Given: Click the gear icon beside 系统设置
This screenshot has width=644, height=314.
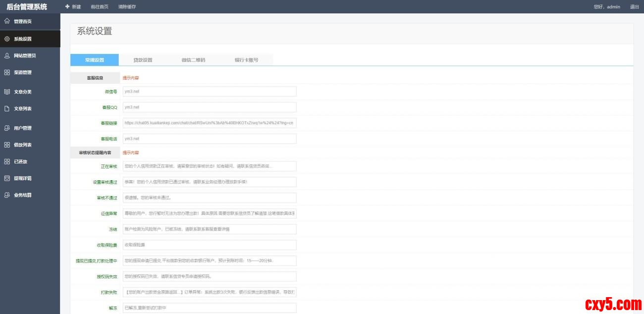Looking at the screenshot, I should click(7, 39).
